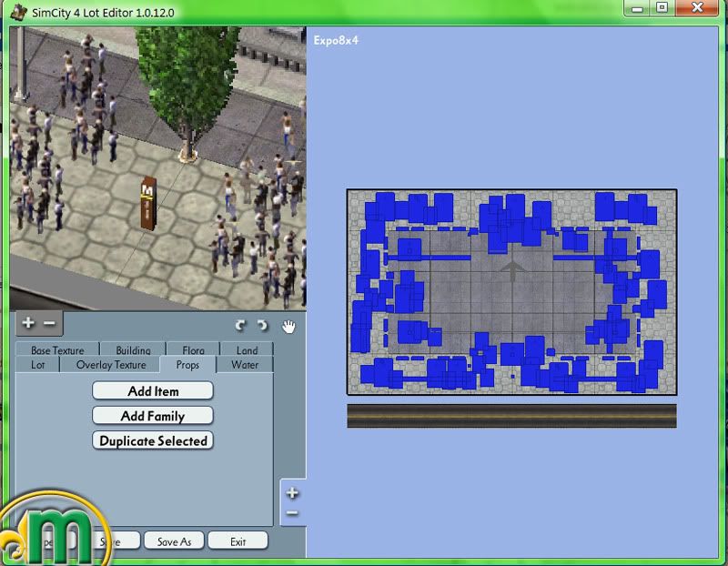Select the brown subway sign prop in preview
The height and width of the screenshot is (566, 728).
[147, 202]
